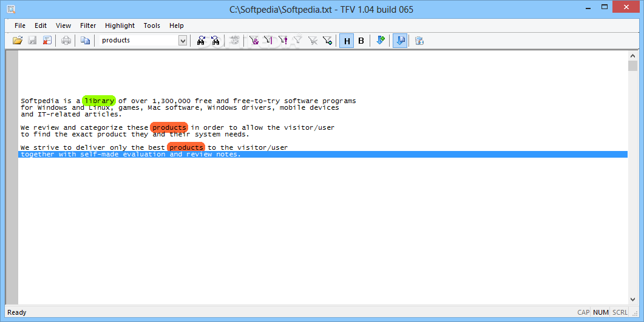Open the Help menu
Screen dimensions: 644x322
pyautogui.click(x=177, y=25)
